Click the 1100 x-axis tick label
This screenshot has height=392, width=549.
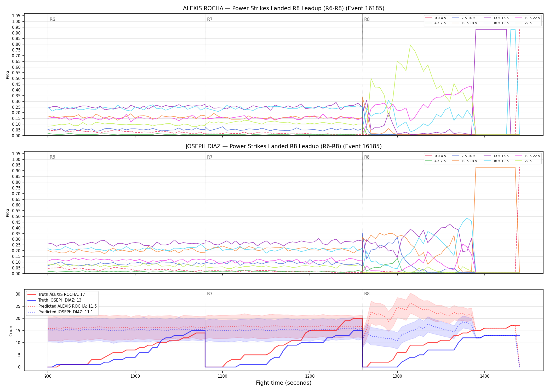tap(222, 376)
